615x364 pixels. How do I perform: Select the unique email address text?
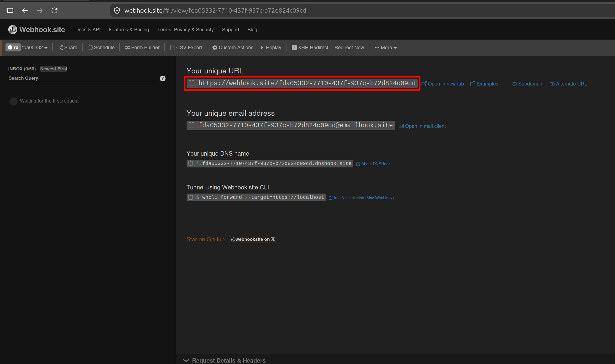pyautogui.click(x=296, y=125)
